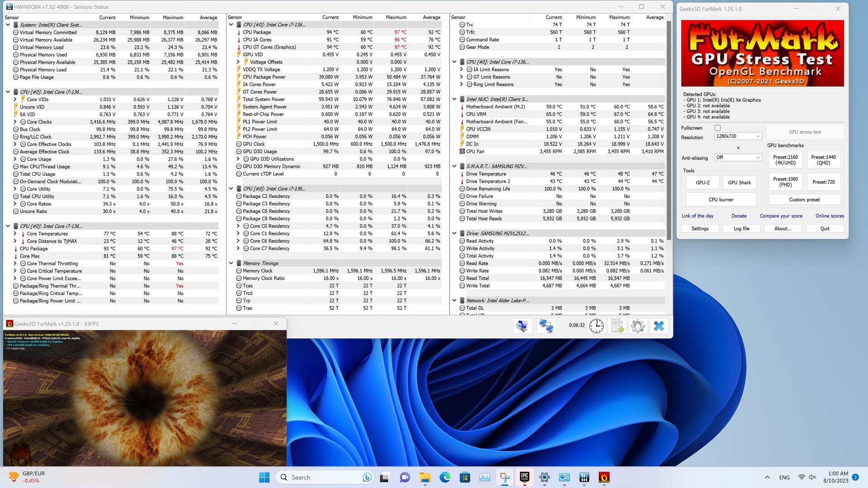868x488 pixels.
Task: Click the Donate link
Action: tap(739, 216)
